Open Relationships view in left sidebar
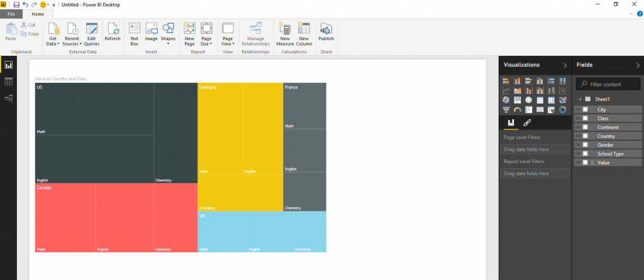 pos(9,99)
